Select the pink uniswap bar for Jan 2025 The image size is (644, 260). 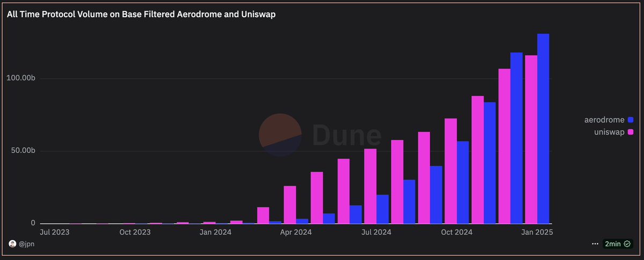[x=531, y=139]
